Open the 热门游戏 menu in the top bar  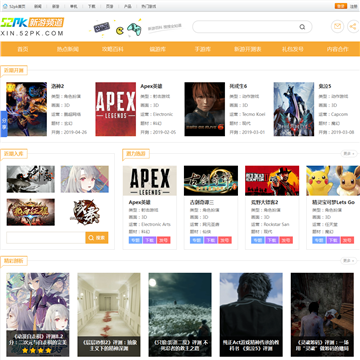click(x=148, y=6)
